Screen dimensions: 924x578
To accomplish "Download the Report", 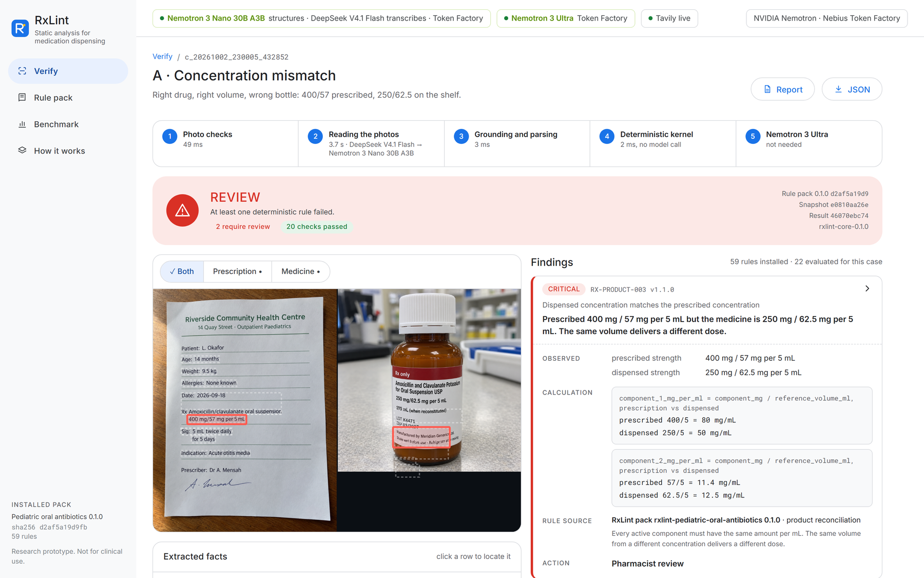I will click(x=782, y=89).
